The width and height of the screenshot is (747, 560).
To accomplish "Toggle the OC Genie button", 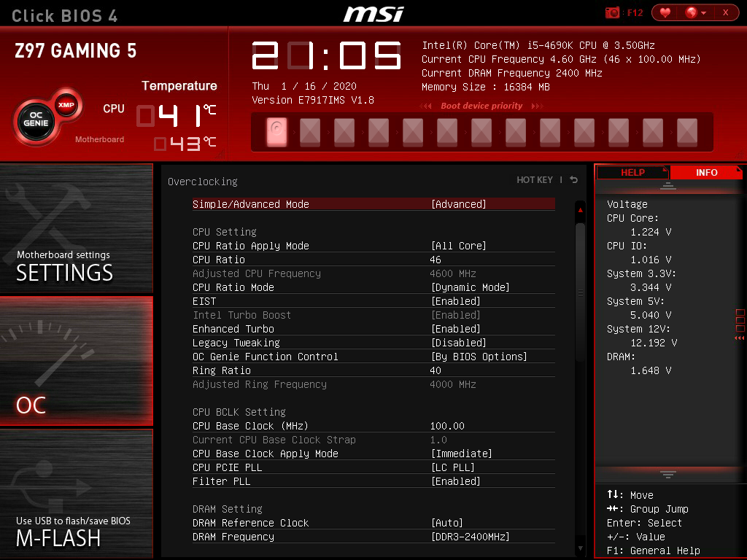I will point(36,120).
